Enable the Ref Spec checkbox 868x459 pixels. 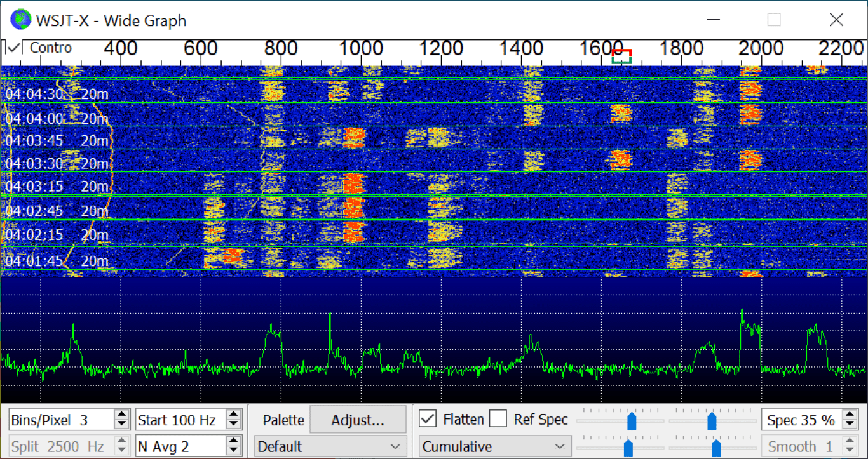[498, 420]
